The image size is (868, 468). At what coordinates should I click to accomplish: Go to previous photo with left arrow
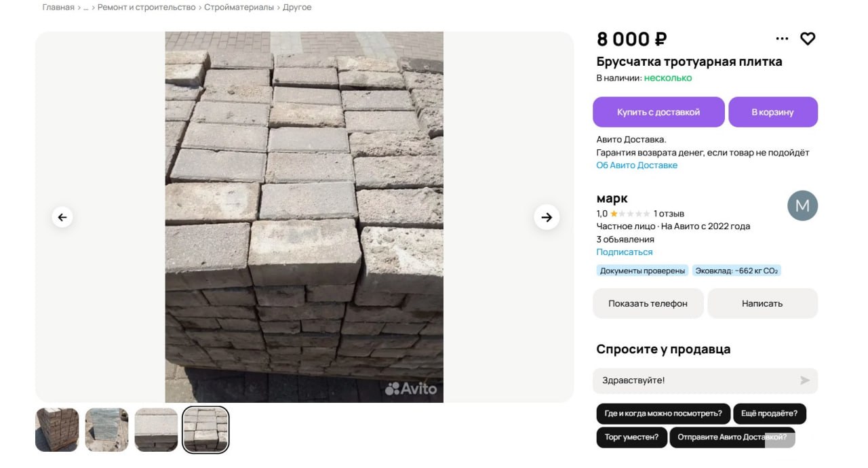(x=62, y=217)
